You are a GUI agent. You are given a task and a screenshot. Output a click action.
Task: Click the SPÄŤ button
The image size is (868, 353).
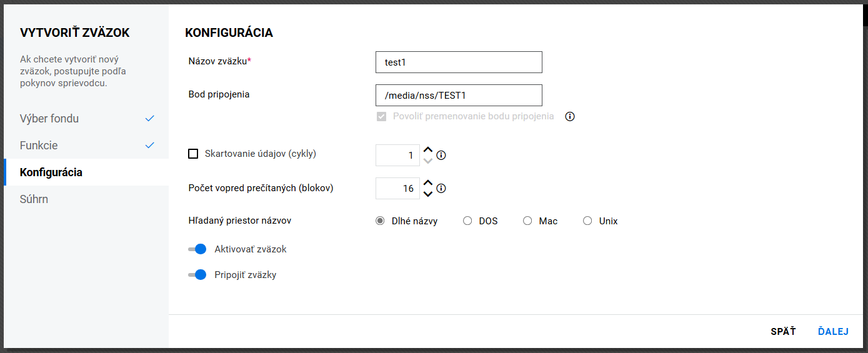783,332
